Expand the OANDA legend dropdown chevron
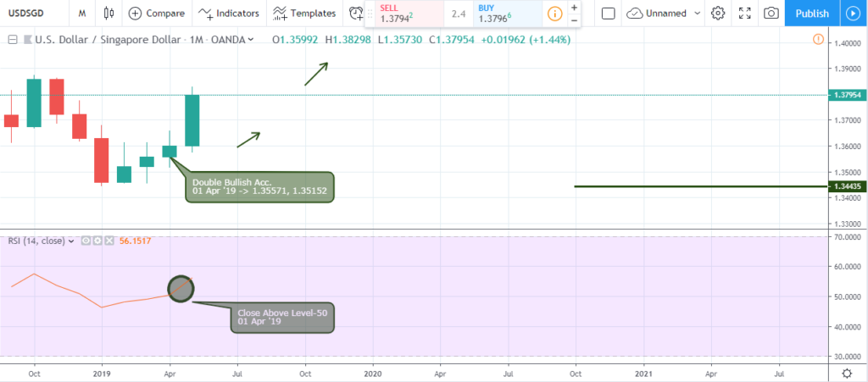 [251, 40]
